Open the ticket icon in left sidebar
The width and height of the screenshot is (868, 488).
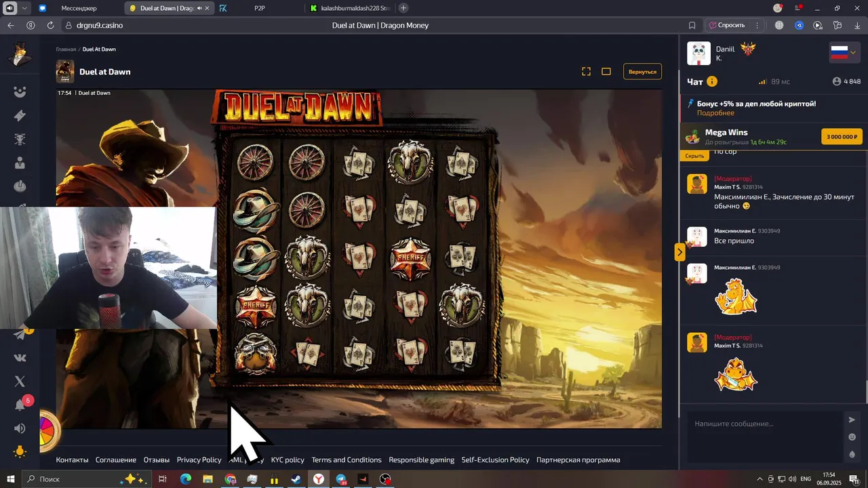click(20, 116)
